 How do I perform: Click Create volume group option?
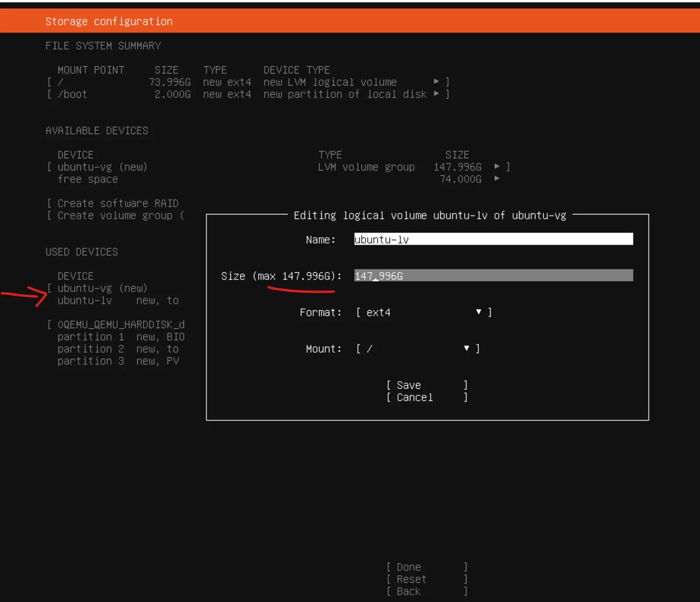115,215
